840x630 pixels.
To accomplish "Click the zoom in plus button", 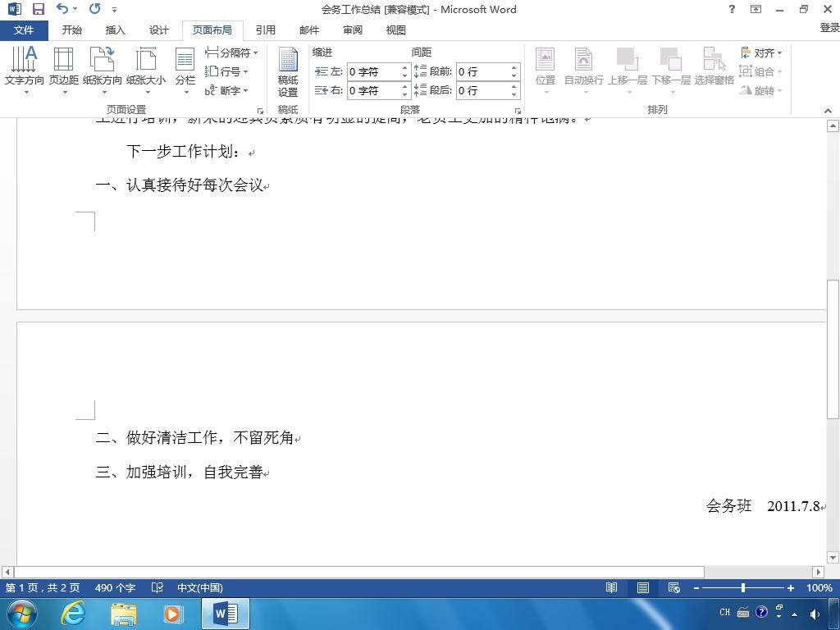I will click(790, 587).
